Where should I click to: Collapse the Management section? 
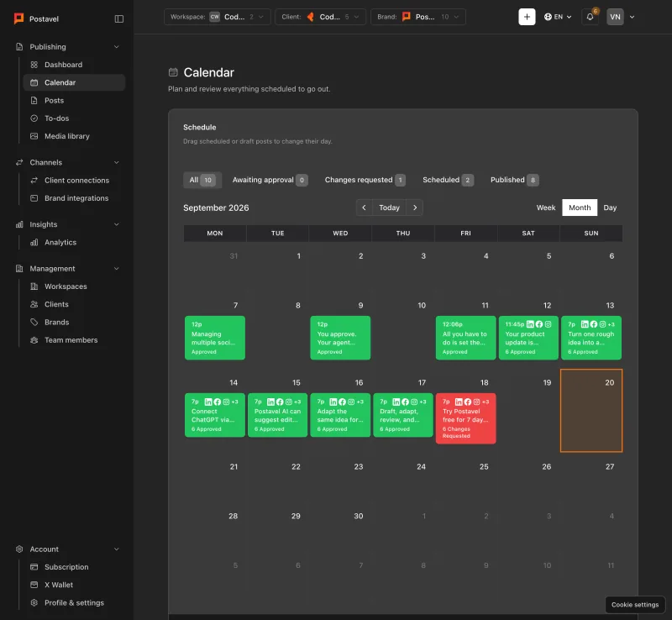[x=117, y=269]
